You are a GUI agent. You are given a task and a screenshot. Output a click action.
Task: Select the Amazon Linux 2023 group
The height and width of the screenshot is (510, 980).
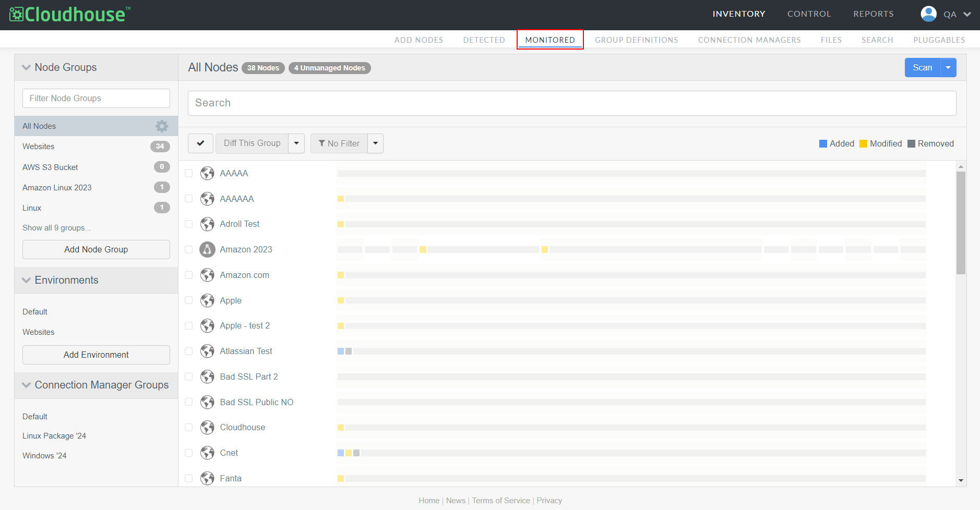pos(96,188)
